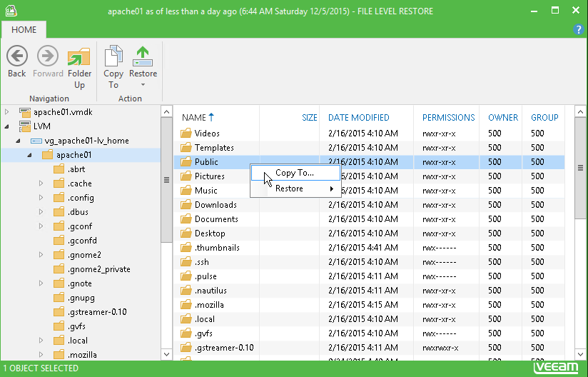Collapse the LVM tree node
The image size is (588, 377).
click(x=6, y=126)
